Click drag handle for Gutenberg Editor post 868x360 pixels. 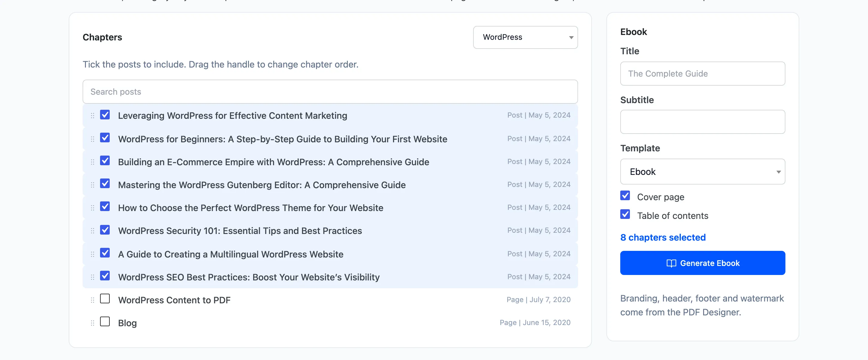(92, 185)
